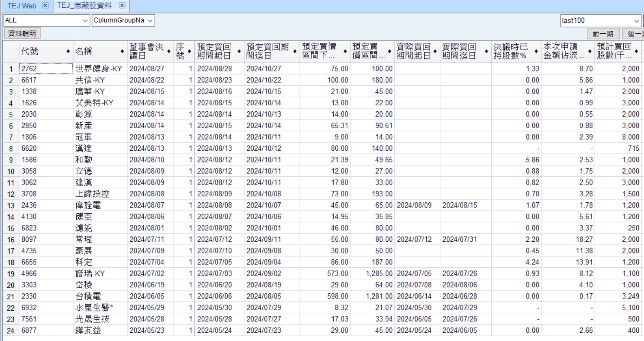Expand the ColumnGroupNa dropdown
This screenshot has width=644, height=341.
(x=150, y=20)
